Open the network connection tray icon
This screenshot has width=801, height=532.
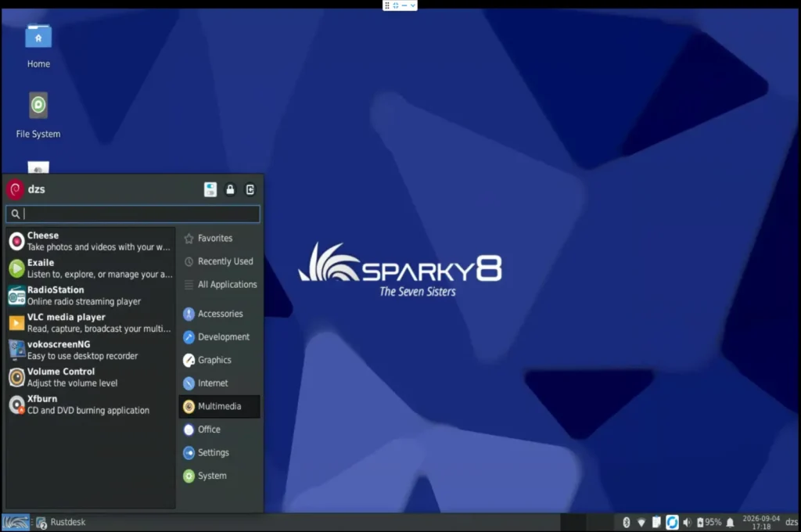tap(641, 523)
